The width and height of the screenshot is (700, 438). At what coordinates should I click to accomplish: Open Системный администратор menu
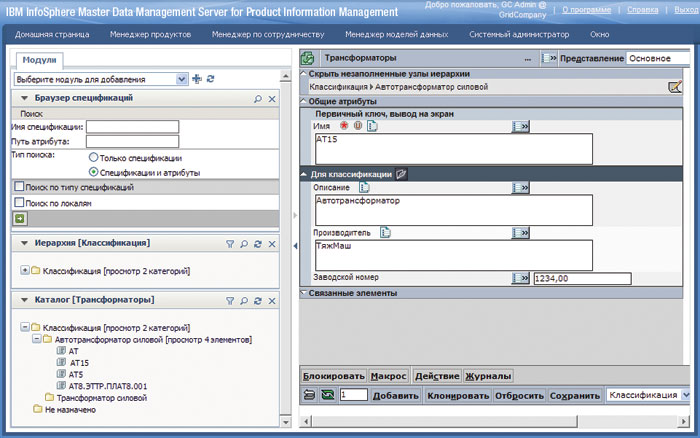click(519, 34)
